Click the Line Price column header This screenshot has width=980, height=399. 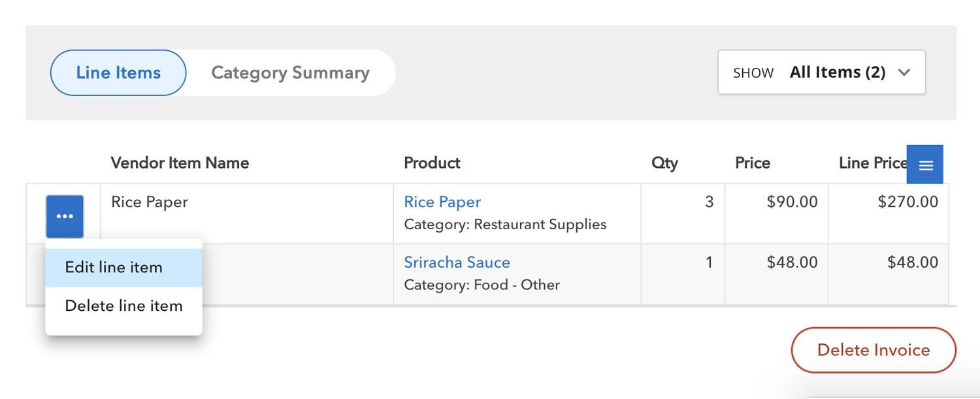click(x=873, y=163)
